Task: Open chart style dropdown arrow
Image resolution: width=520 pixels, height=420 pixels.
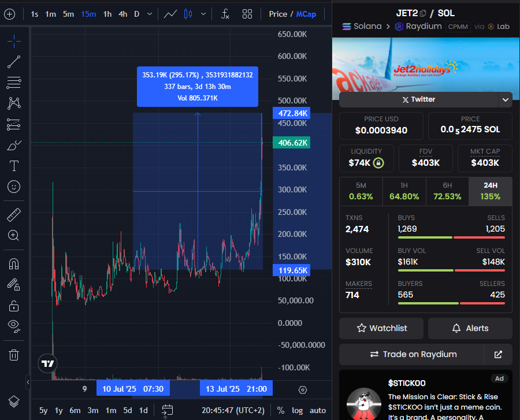Action: 203,14
